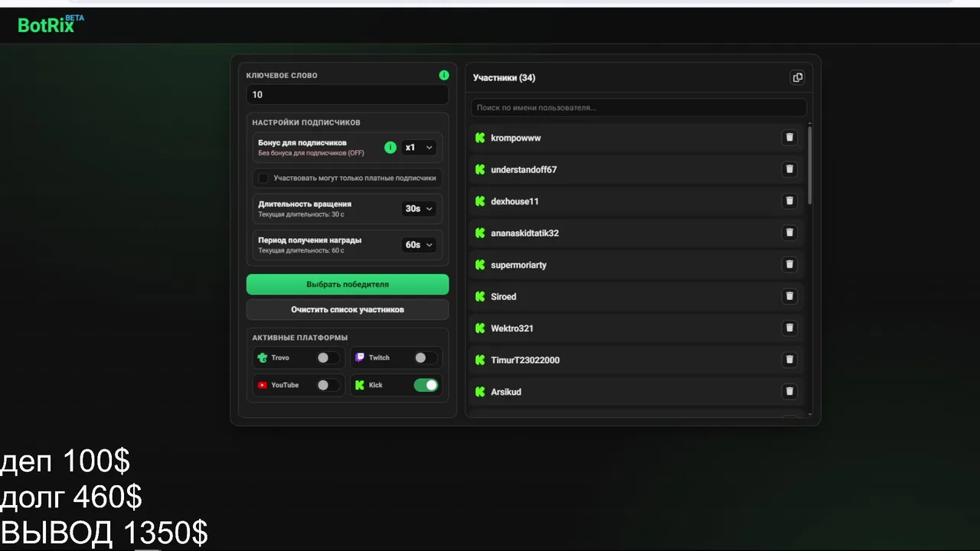
Task: Click username Wektro321
Action: tap(512, 328)
